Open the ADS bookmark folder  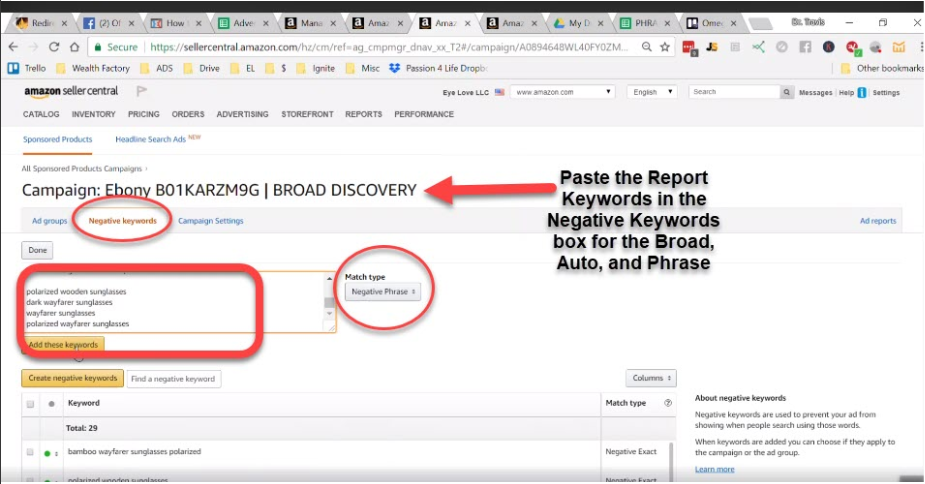[157, 68]
